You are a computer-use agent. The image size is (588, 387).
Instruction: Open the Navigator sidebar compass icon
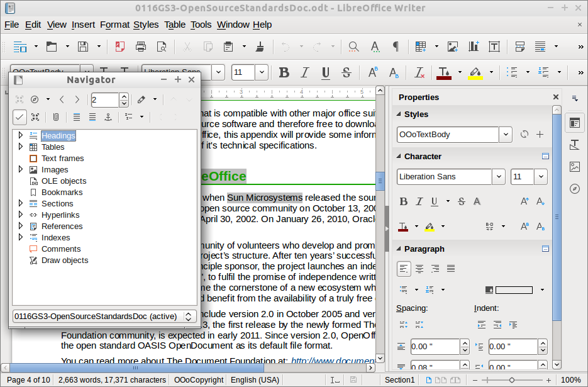click(574, 189)
